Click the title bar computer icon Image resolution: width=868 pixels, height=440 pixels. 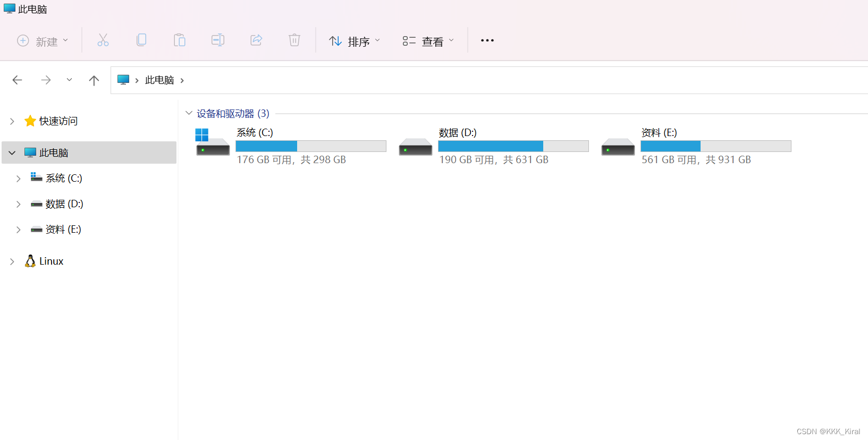(x=10, y=9)
